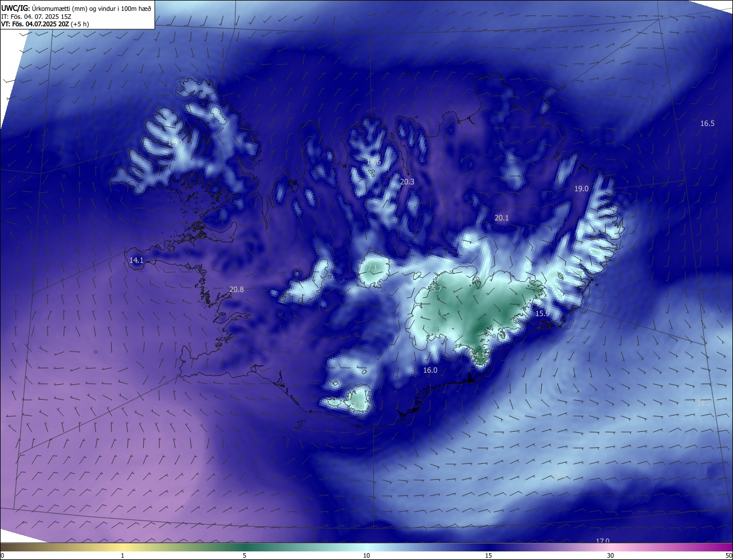The height and width of the screenshot is (560, 733).
Task: Click the 19.0 value on the map
Action: (581, 188)
